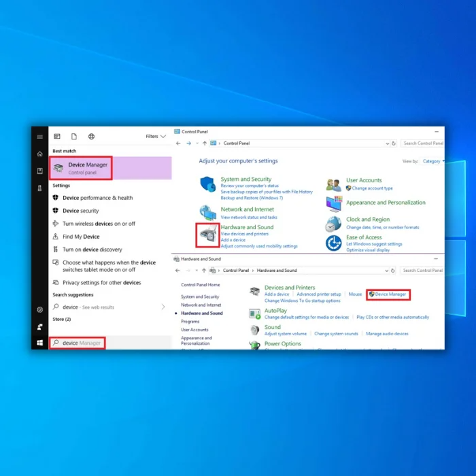Change View by Category dropdown
The width and height of the screenshot is (476, 476).
[433, 161]
